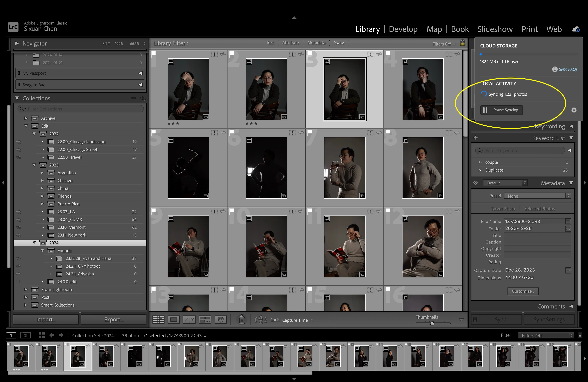
Task: Open Compare view (XY) icon
Action: [189, 320]
